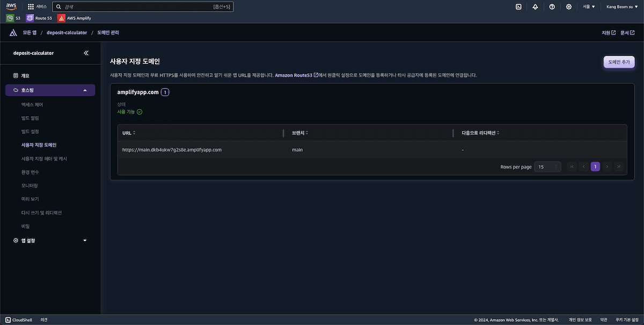
Task: Open the settings gear icon
Action: tap(568, 6)
